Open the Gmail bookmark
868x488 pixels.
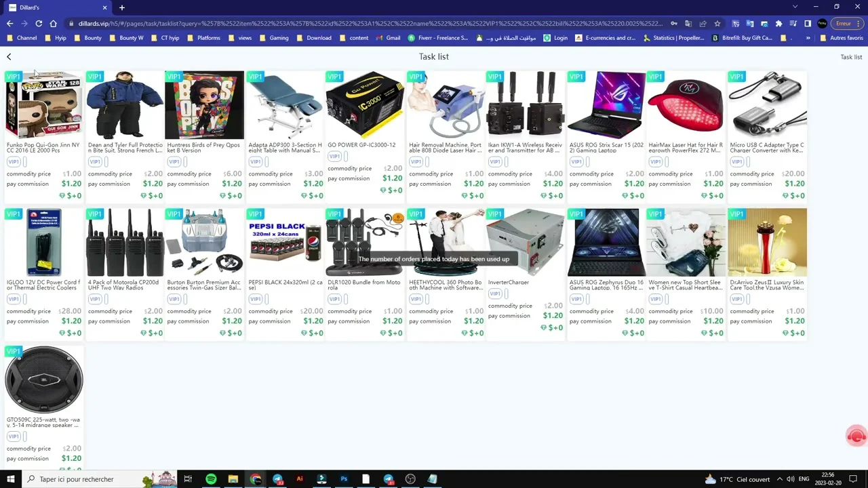(x=388, y=38)
